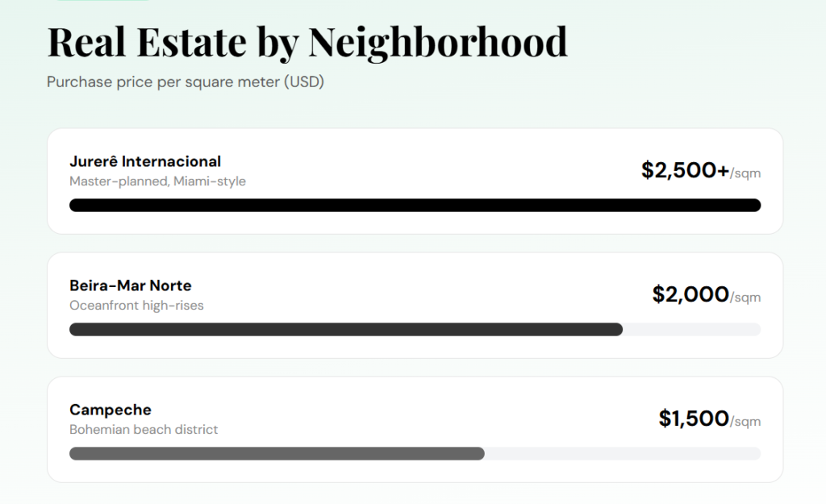Click the $2,500+ price value
Viewport: 826px width, 504px height.
point(685,170)
